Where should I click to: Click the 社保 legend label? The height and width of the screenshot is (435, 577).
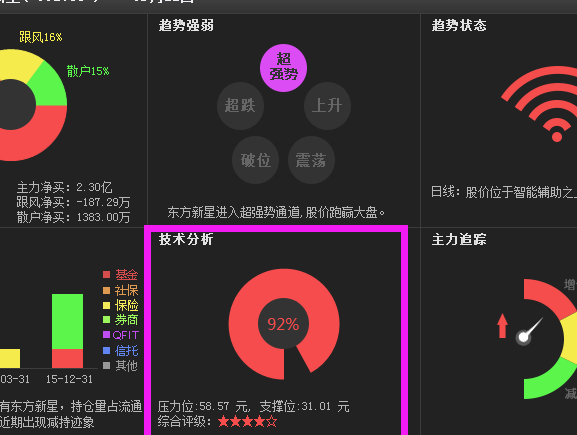(x=127, y=290)
